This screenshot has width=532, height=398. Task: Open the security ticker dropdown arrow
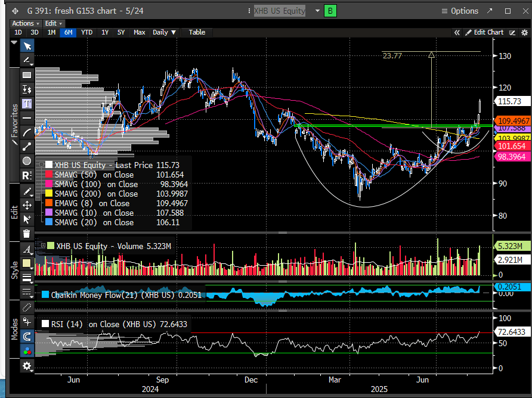(316, 11)
